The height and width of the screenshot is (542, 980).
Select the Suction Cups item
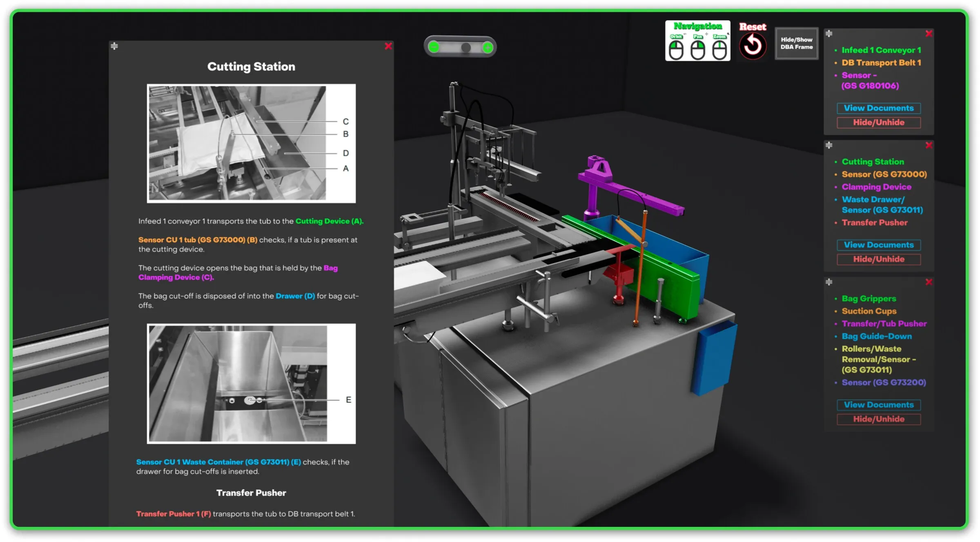(869, 311)
